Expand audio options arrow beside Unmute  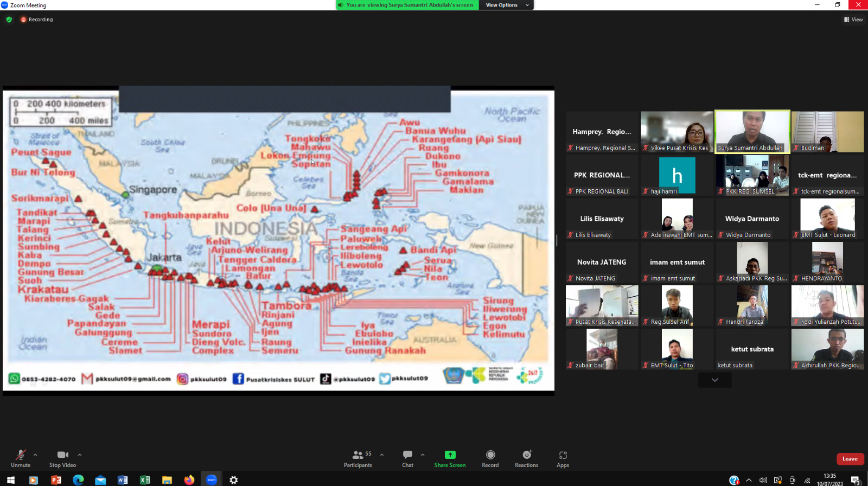click(x=35, y=455)
